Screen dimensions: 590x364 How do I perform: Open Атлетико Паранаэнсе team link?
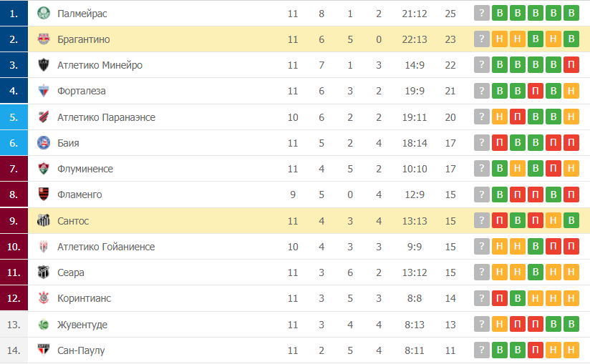[106, 117]
